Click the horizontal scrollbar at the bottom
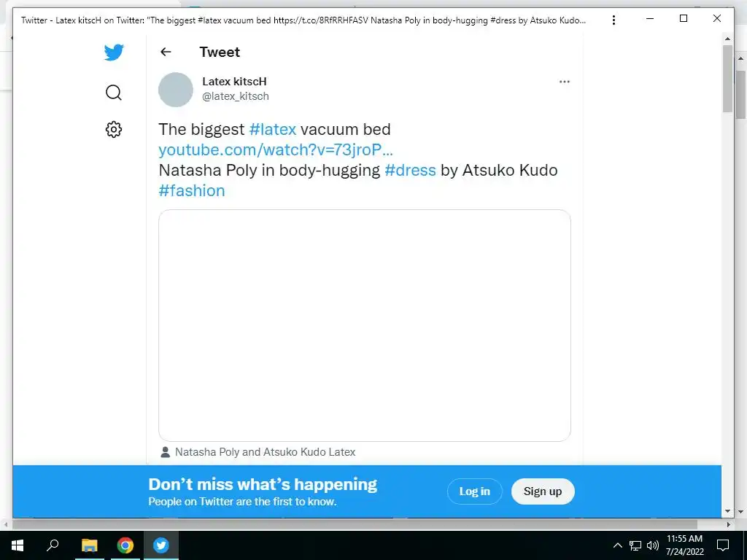The height and width of the screenshot is (560, 747). point(355,524)
